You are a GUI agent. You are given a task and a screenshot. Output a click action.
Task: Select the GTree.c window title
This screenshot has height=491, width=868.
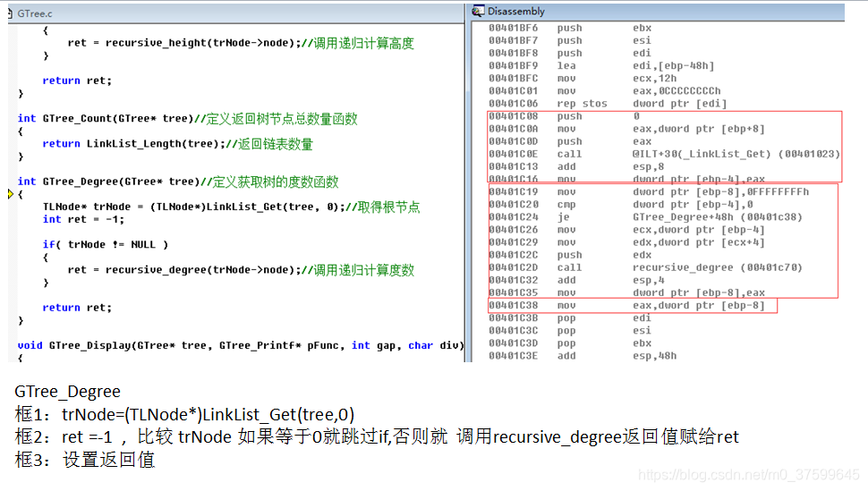point(35,13)
